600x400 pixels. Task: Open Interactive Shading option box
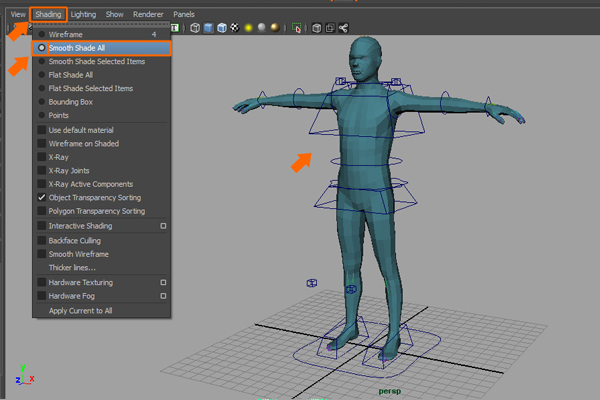coord(163,226)
